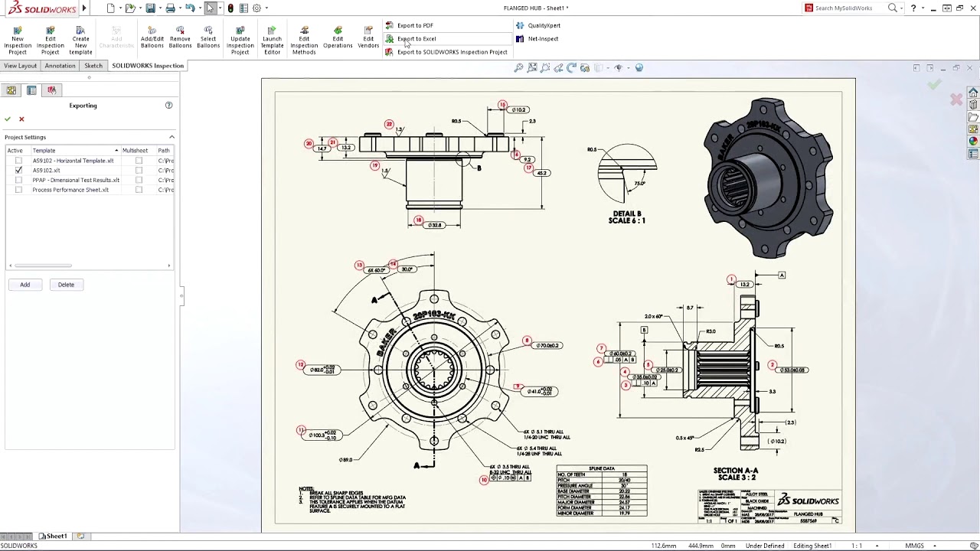Click the Save icon in title toolbar
This screenshot has width=980, height=551.
click(x=151, y=8)
